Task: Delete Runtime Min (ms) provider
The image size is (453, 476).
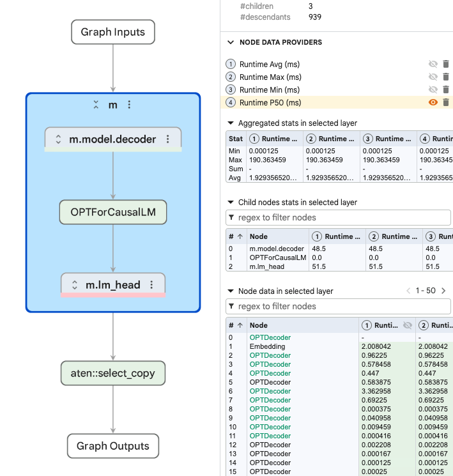Action: (446, 89)
